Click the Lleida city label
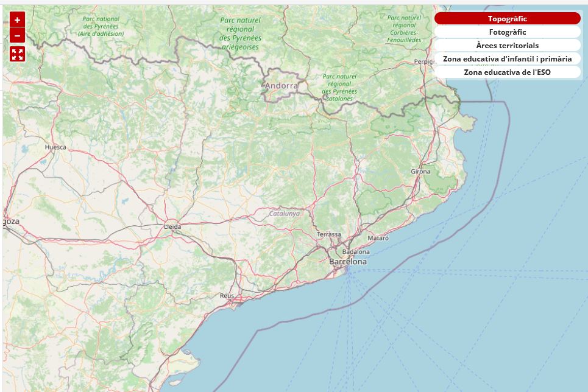This screenshot has height=392, width=588. [172, 226]
